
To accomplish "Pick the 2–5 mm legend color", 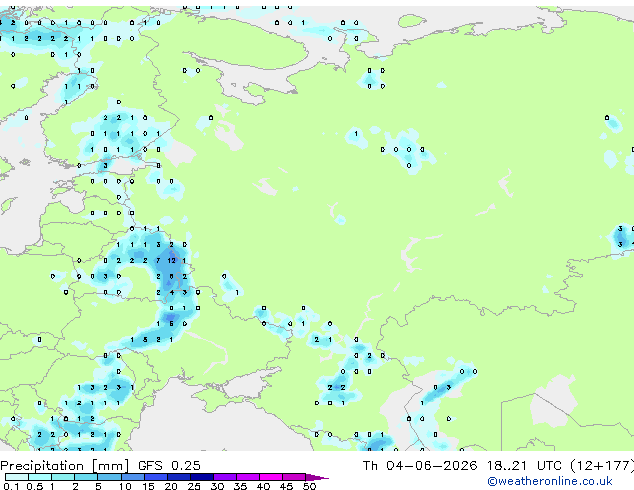I will click(x=86, y=477).
